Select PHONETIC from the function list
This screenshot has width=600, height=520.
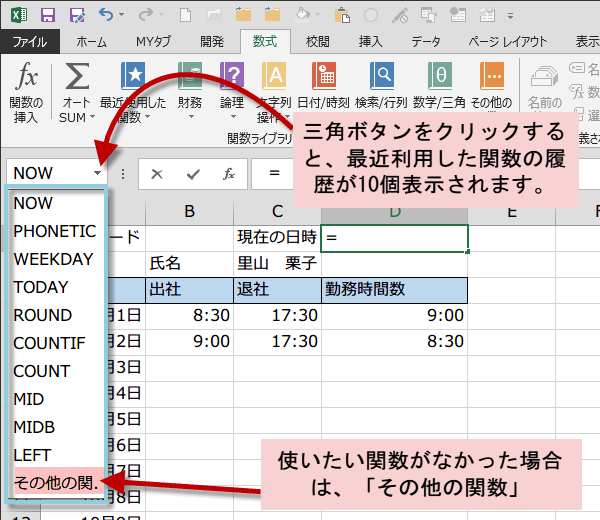[54, 231]
